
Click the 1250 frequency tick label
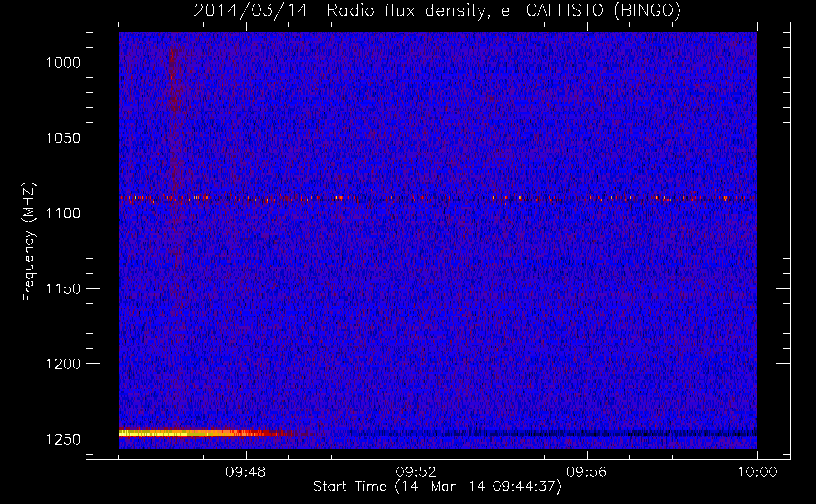click(x=64, y=439)
